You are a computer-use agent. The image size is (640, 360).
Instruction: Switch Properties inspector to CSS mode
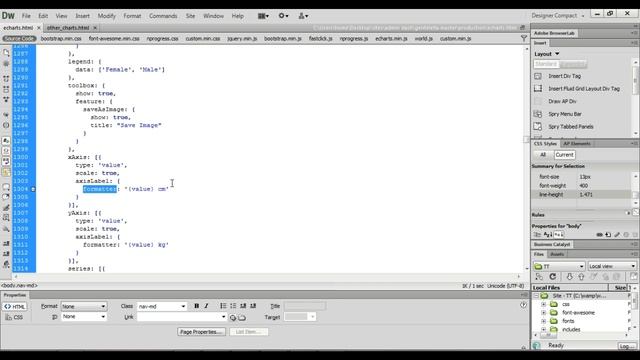click(14, 317)
